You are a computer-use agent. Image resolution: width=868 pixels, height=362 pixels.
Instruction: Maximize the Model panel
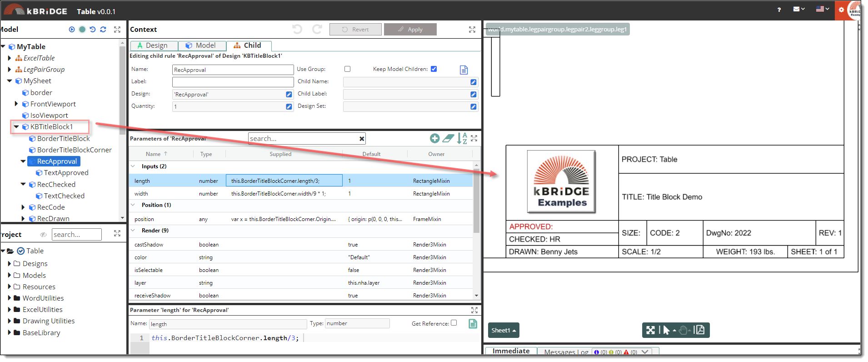pos(117,30)
